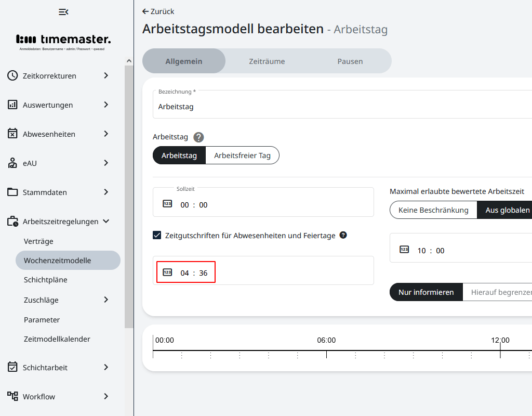Click the Abwesenheiten calendar icon
Viewport: 532px width, 416px height.
click(x=12, y=134)
